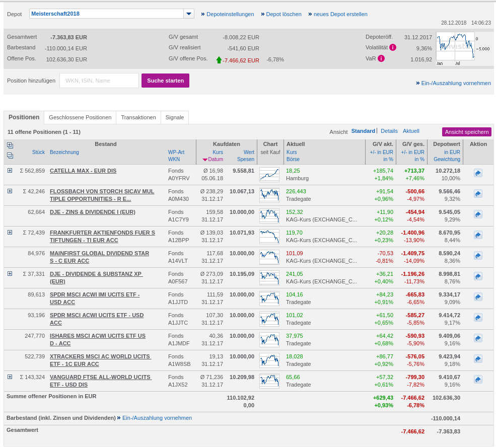Click action icon for ISHARES MSCI ACWI row
The width and height of the screenshot is (496, 448).
pos(478,338)
